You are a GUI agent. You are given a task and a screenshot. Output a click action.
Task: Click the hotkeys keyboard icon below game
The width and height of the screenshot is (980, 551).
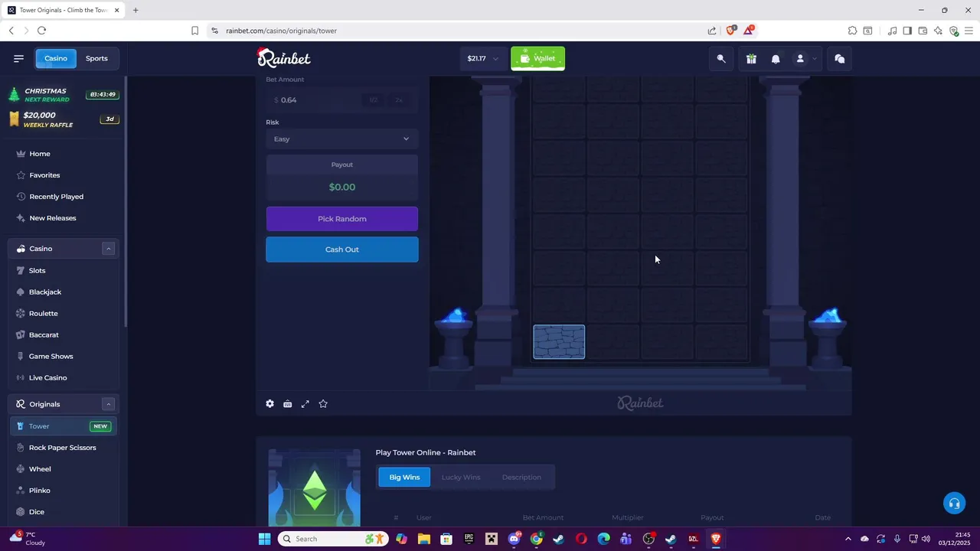point(288,404)
